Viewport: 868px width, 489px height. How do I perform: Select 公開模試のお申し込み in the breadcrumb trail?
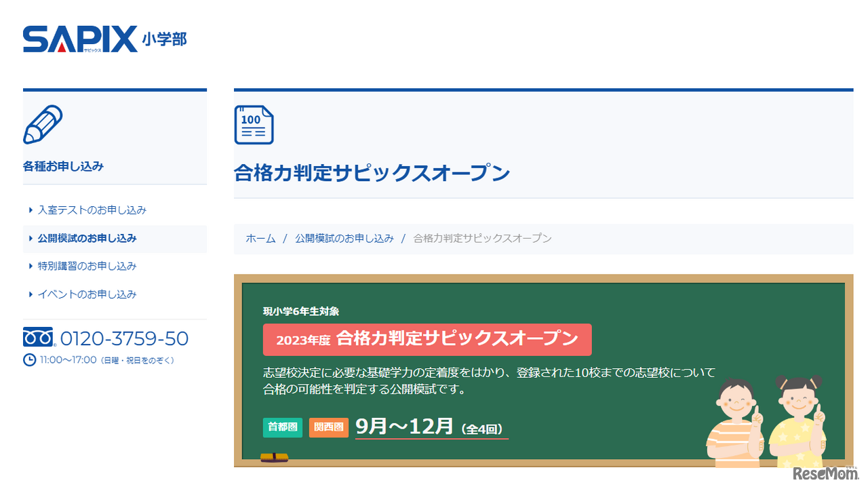[344, 238]
